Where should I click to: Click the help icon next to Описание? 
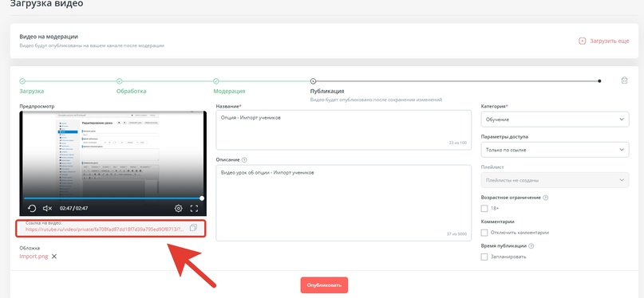[x=245, y=160]
